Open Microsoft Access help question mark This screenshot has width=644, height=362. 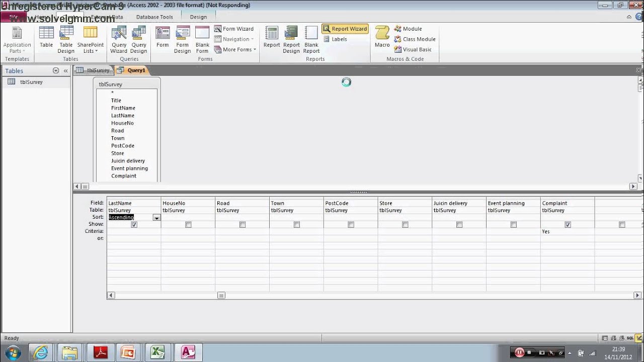(638, 17)
